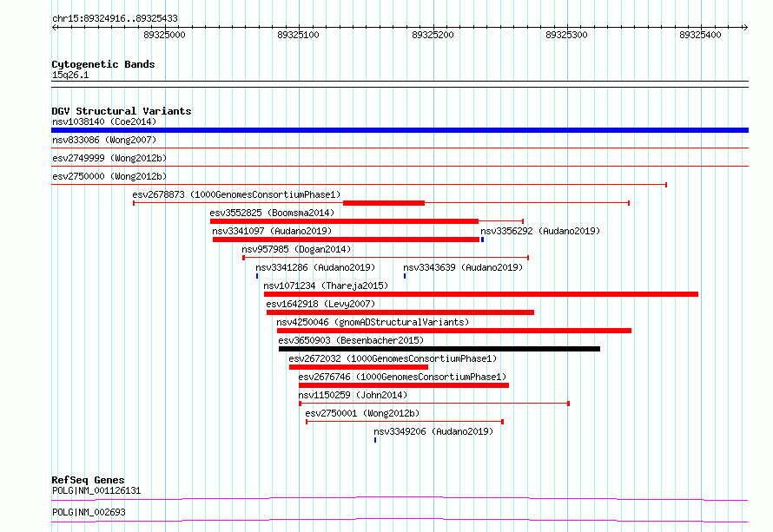Image resolution: width=773 pixels, height=532 pixels.
Task: Click the 89325200 ruler position
Action: [433, 35]
